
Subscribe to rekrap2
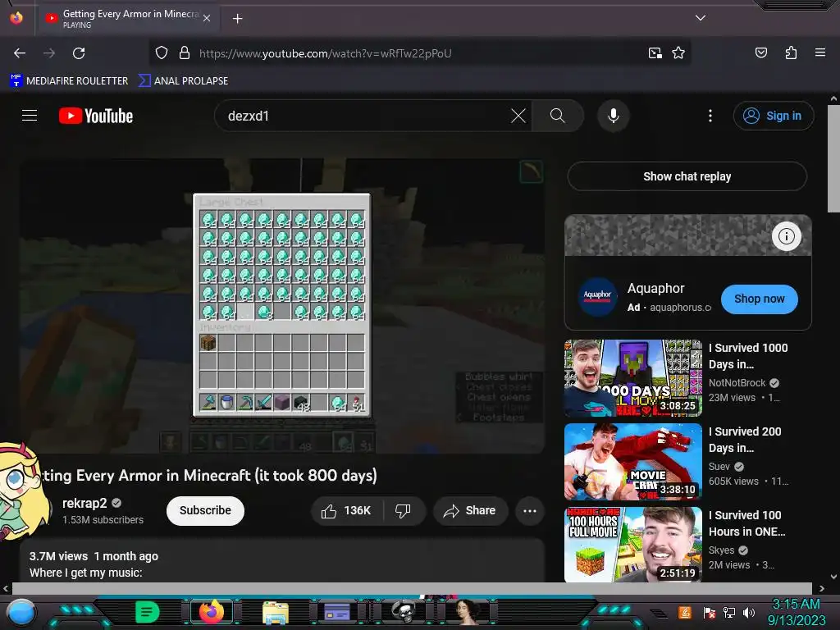(x=205, y=510)
